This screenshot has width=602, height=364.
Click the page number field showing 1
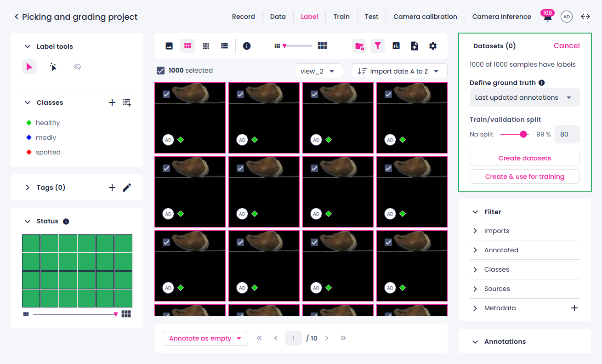point(294,338)
